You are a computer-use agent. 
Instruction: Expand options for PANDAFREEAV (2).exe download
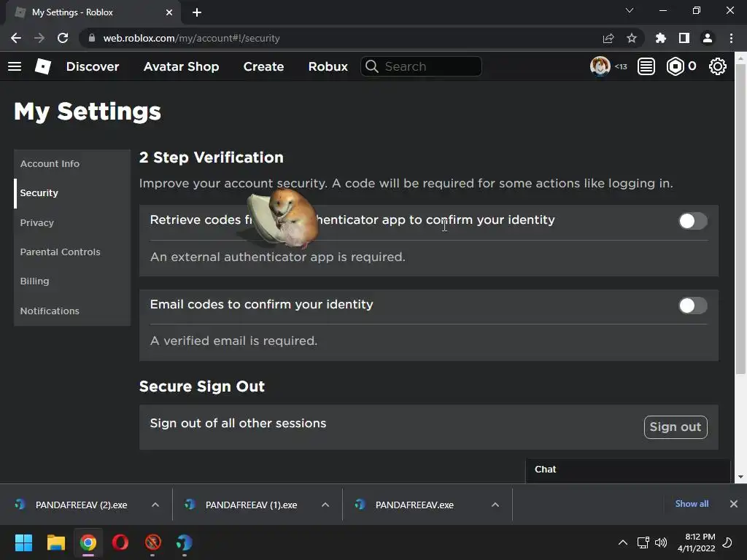[x=155, y=505]
